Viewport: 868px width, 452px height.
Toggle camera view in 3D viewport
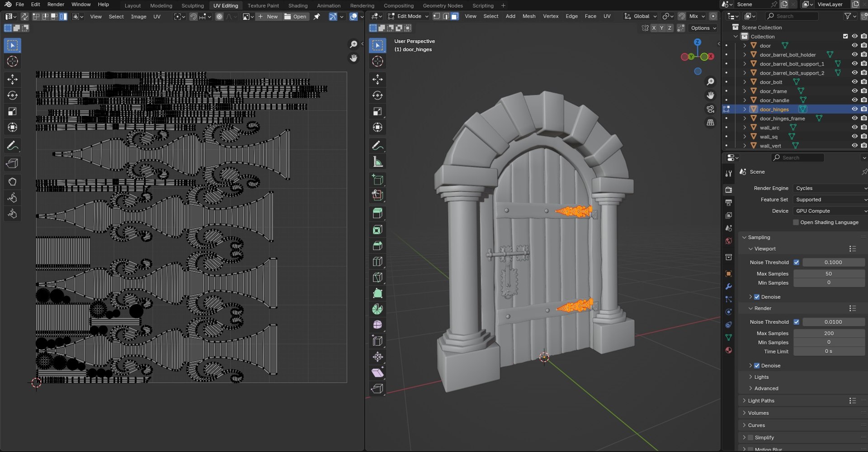pyautogui.click(x=711, y=109)
